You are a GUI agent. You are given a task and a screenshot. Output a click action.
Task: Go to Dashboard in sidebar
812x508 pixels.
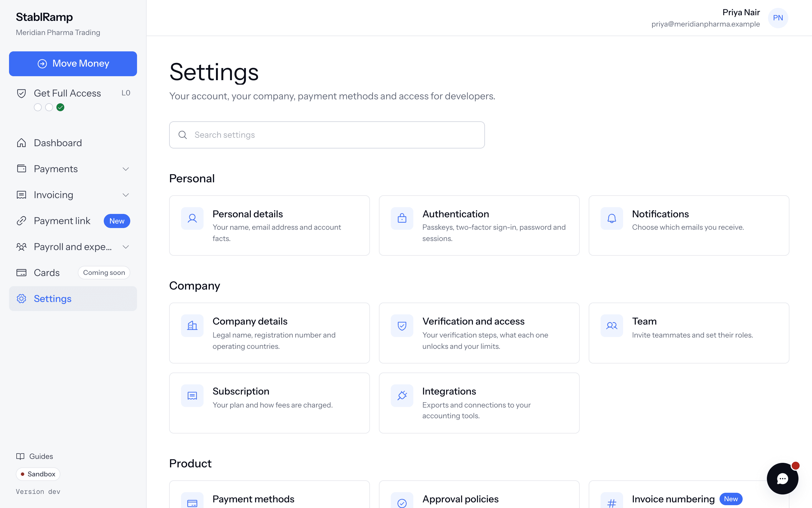[73, 143]
